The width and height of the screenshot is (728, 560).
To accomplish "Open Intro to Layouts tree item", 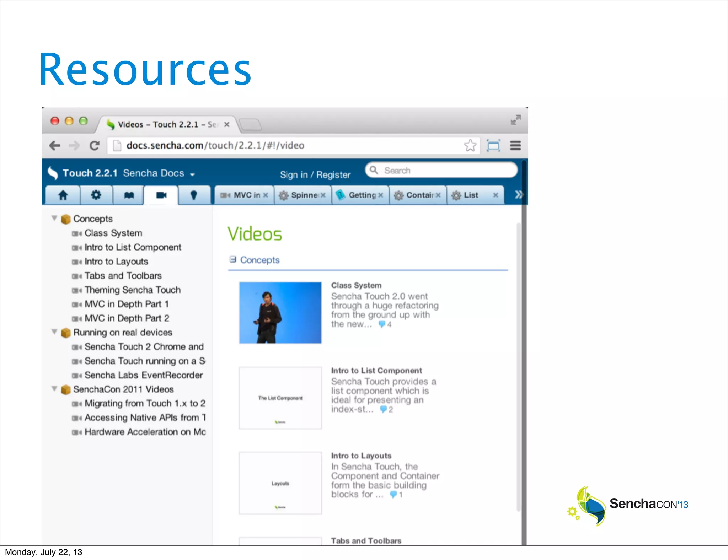I will click(116, 262).
